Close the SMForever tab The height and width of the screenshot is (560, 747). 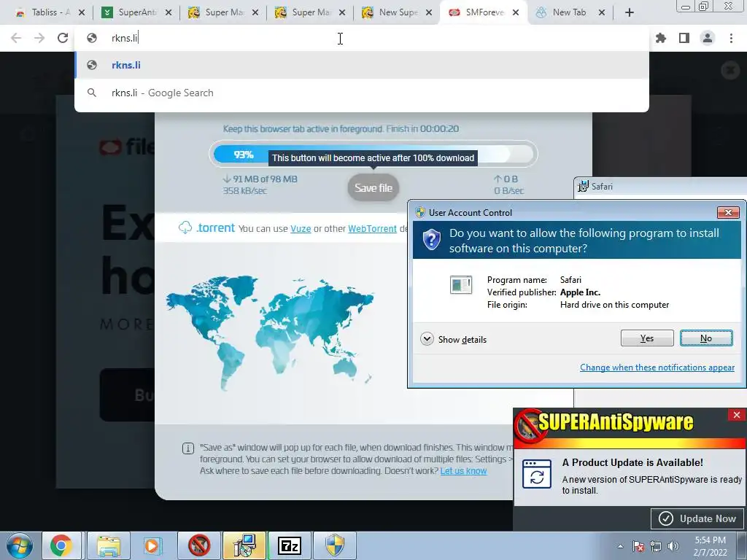[x=516, y=12]
